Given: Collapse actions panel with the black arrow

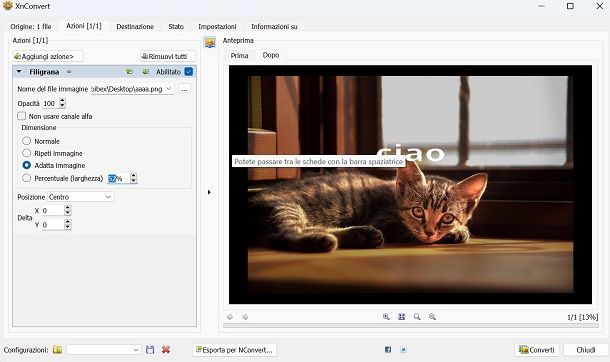Looking at the screenshot, I should click(x=209, y=192).
